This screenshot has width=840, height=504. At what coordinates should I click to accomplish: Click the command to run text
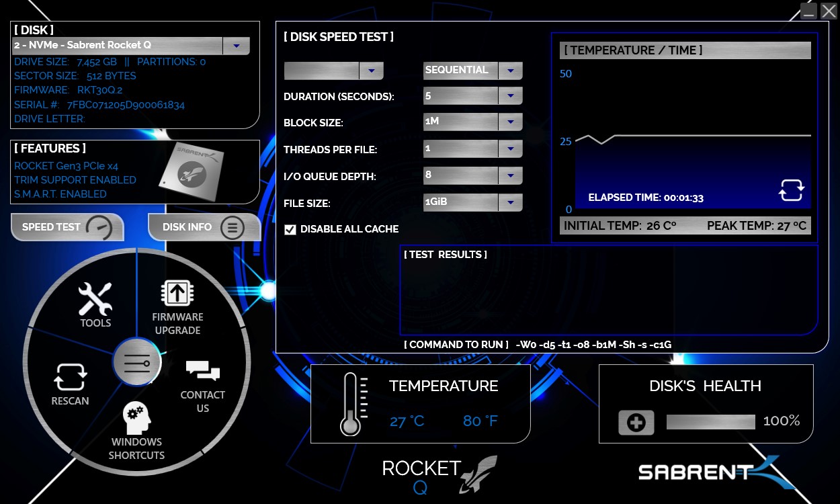pos(593,345)
